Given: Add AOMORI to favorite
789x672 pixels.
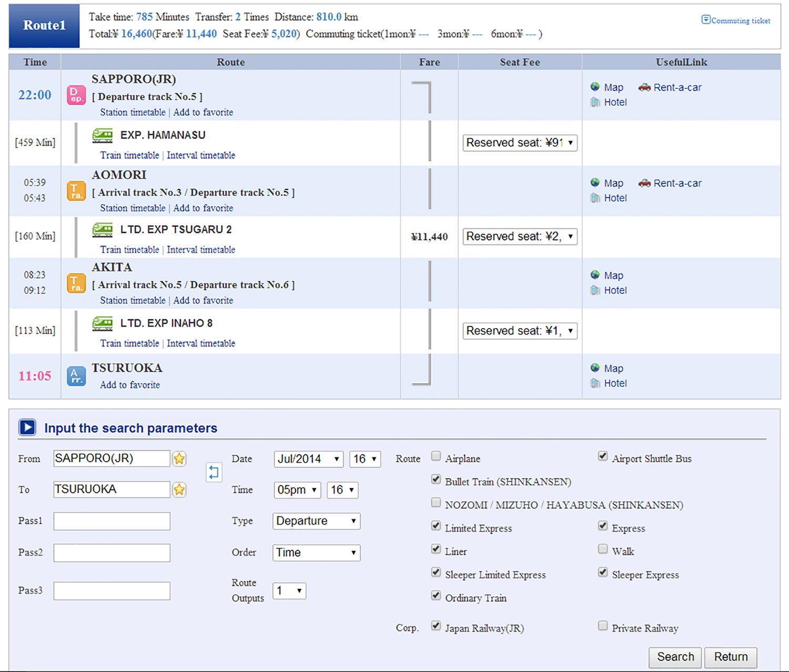Looking at the screenshot, I should 203,208.
